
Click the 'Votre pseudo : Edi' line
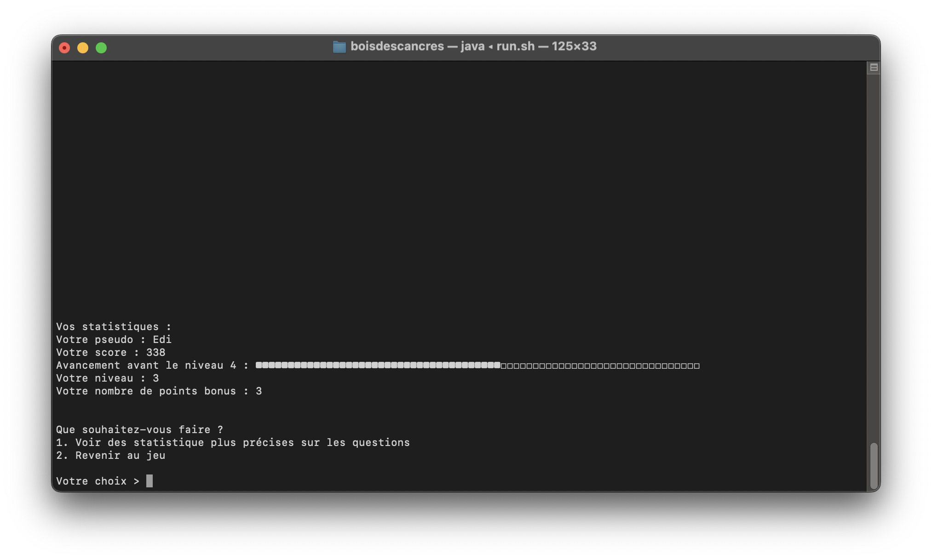(x=114, y=339)
